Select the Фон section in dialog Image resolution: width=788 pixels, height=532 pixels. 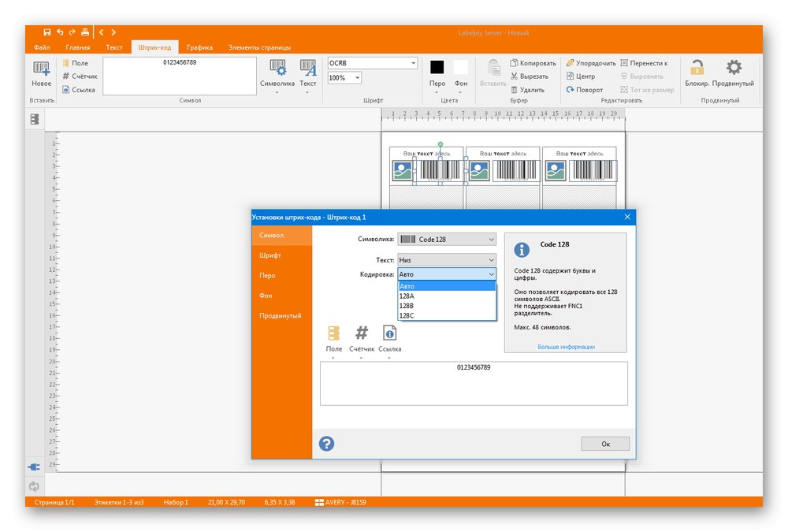(x=281, y=296)
